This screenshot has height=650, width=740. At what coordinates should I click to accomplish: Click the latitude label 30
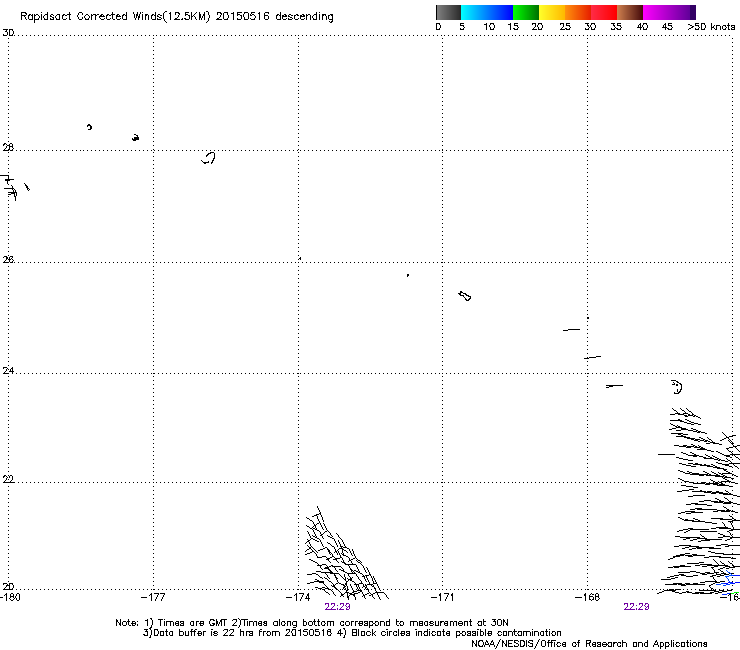(x=8, y=33)
